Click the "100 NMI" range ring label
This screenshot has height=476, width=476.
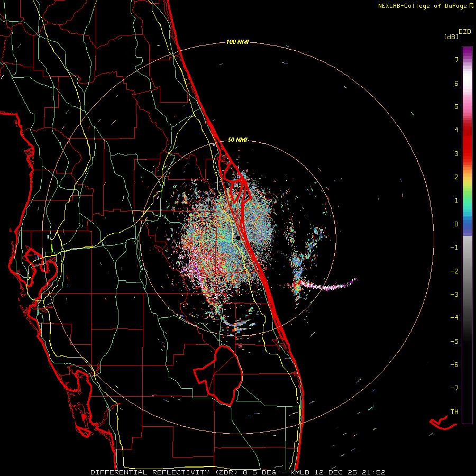pyautogui.click(x=237, y=42)
